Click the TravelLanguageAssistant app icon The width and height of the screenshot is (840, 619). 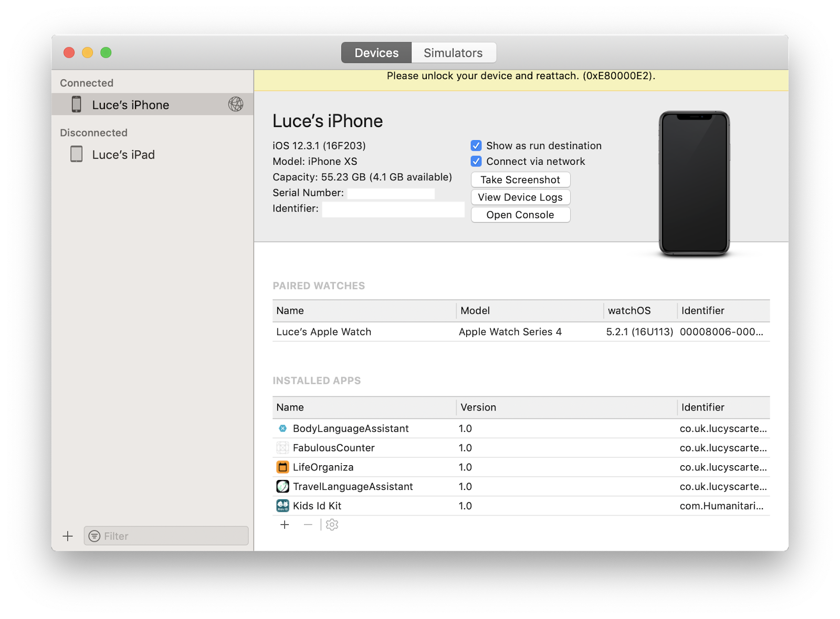pos(282,487)
